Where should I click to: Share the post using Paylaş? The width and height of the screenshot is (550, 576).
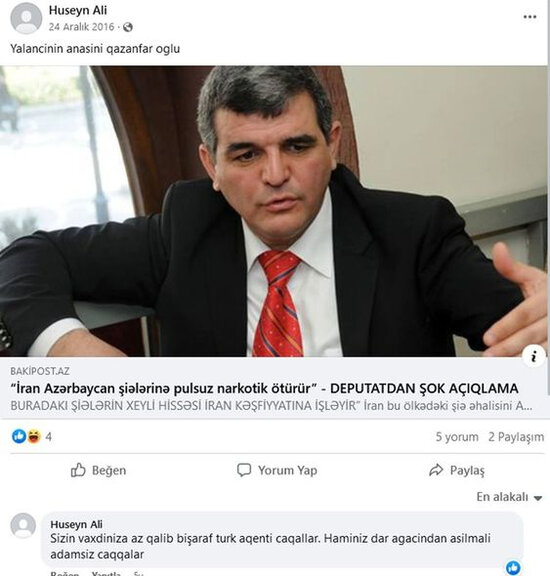pos(457,470)
